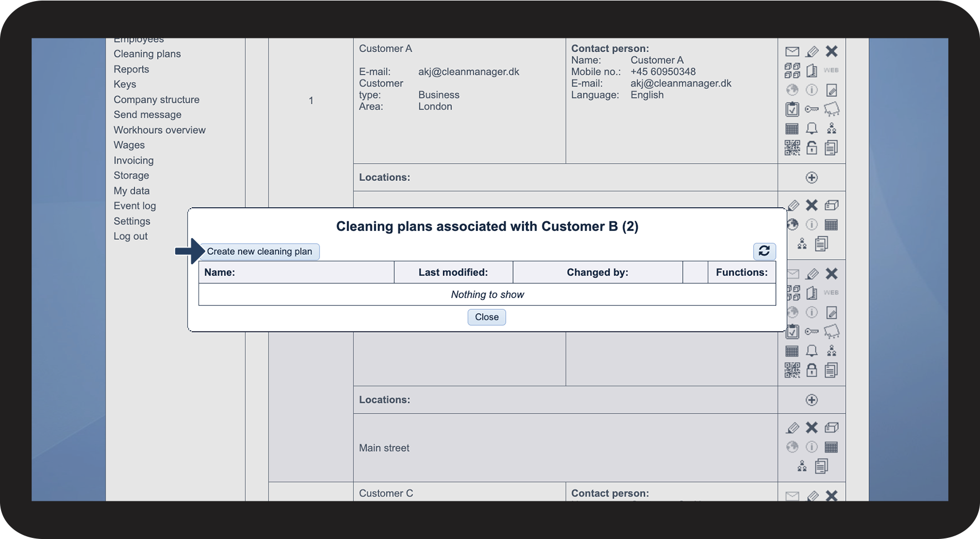Open Settings from the sidebar
The height and width of the screenshot is (539, 980).
tap(132, 221)
